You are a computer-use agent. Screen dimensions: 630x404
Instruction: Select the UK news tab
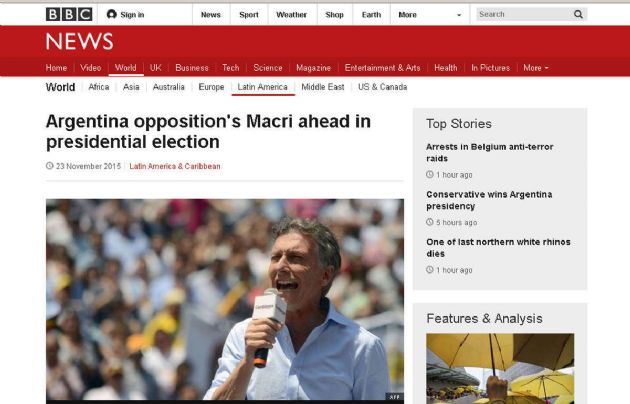click(155, 68)
